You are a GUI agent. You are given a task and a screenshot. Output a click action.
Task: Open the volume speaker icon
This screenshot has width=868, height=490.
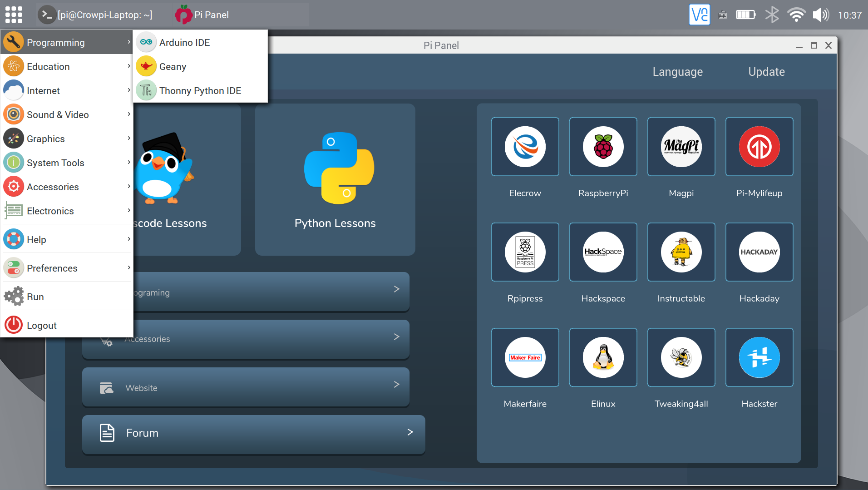click(x=821, y=15)
